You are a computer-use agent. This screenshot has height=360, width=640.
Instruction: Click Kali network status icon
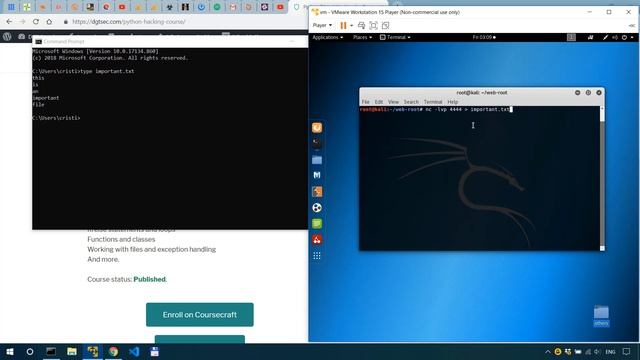tap(590, 37)
